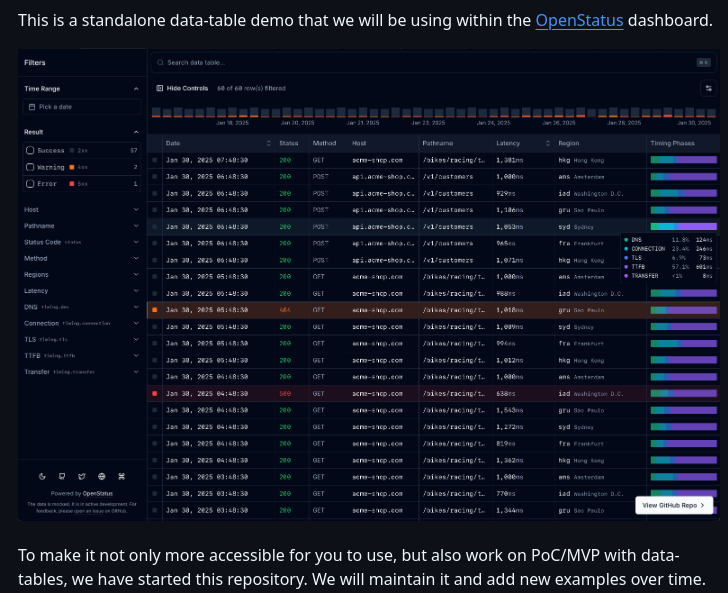Screen dimensions: 728x593
Task: Click the timing bar in the 404 gru row
Action: point(683,310)
